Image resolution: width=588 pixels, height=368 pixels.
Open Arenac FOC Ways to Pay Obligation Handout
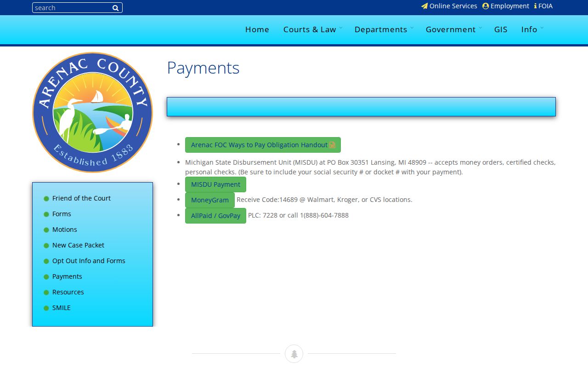[263, 145]
